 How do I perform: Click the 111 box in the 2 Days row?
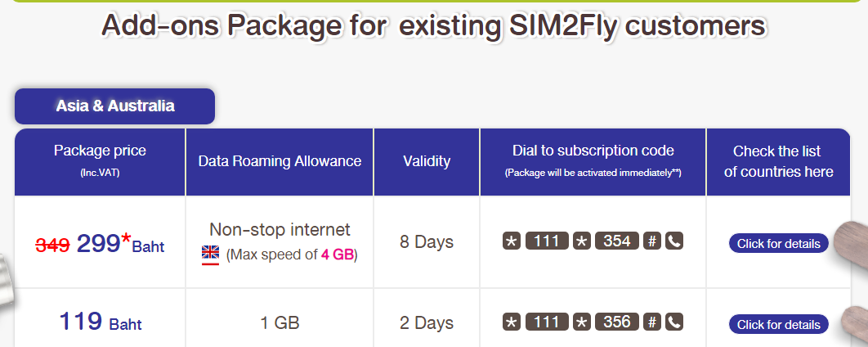(x=547, y=322)
